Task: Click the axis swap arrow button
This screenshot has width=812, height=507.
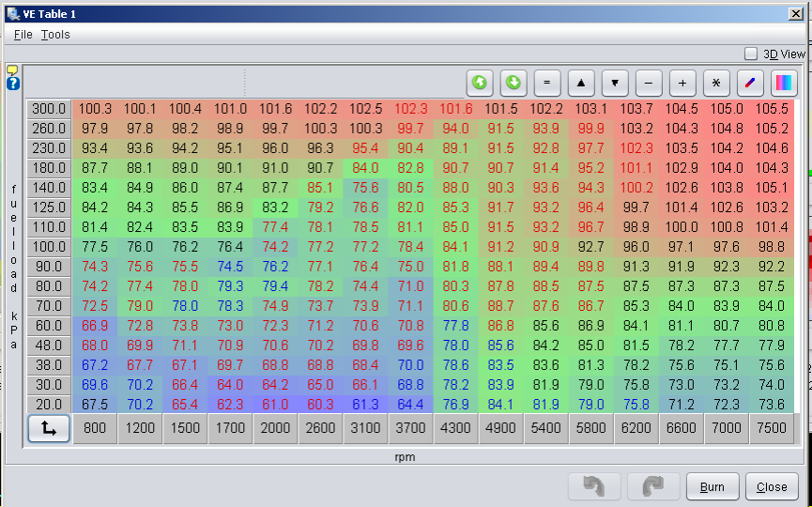Action: [49, 430]
